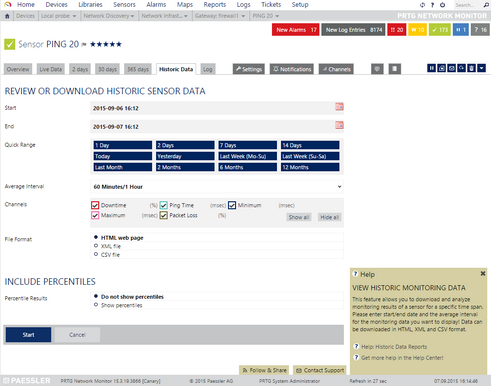Switch to the Live Data tab
Viewport: 491px width, 386px height.
tap(51, 69)
